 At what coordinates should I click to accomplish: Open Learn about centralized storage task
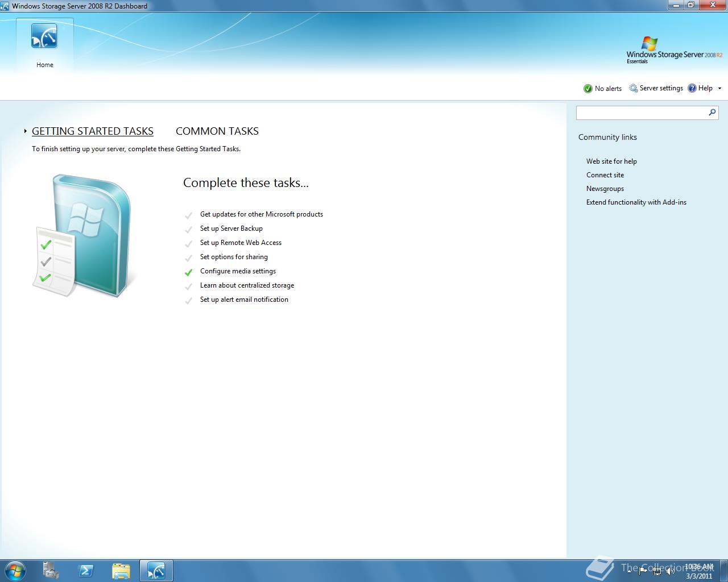coord(247,285)
